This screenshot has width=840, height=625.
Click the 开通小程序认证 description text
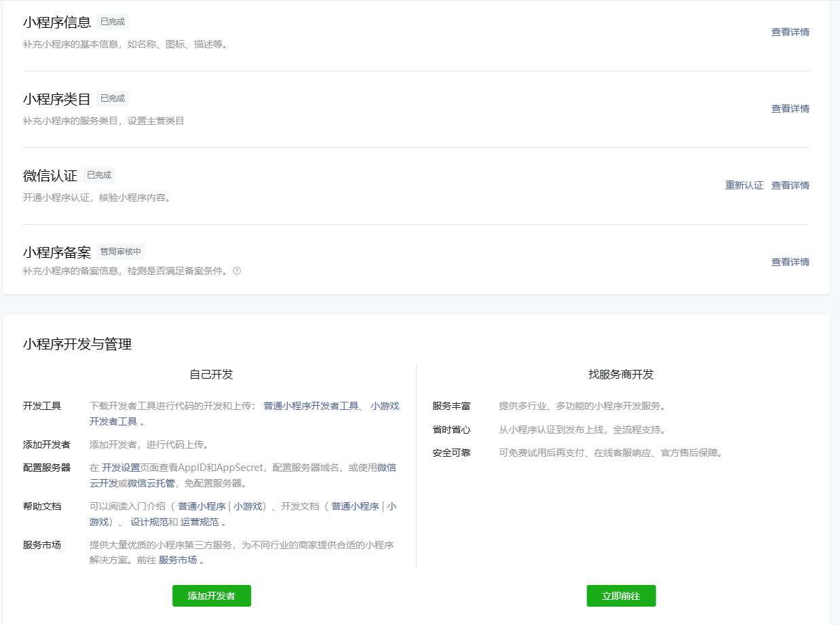[x=97, y=198]
